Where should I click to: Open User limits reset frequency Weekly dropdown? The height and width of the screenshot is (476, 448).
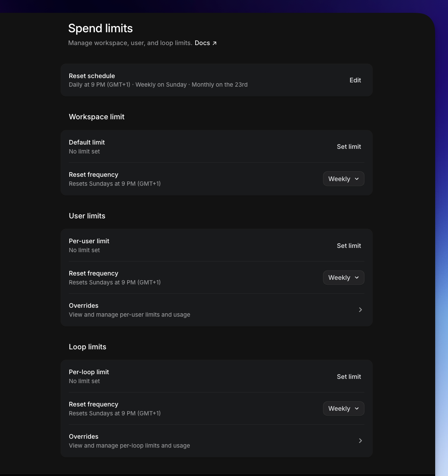(x=344, y=277)
